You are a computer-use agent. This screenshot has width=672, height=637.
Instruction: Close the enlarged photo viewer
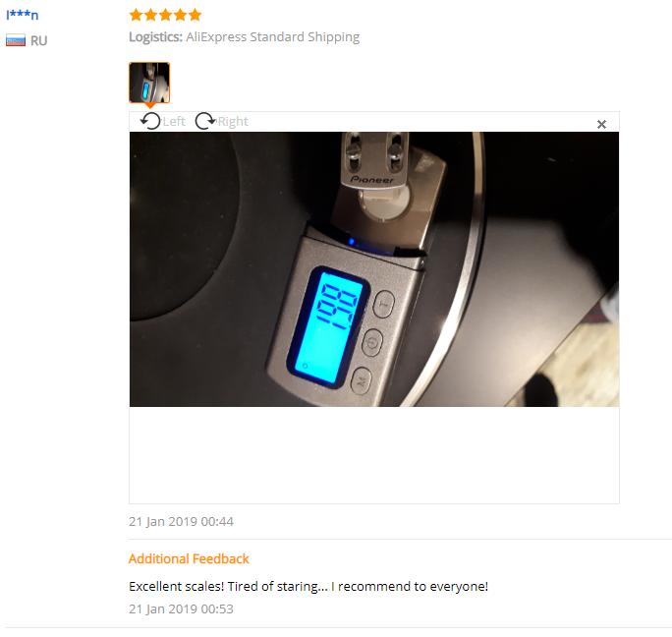point(601,125)
